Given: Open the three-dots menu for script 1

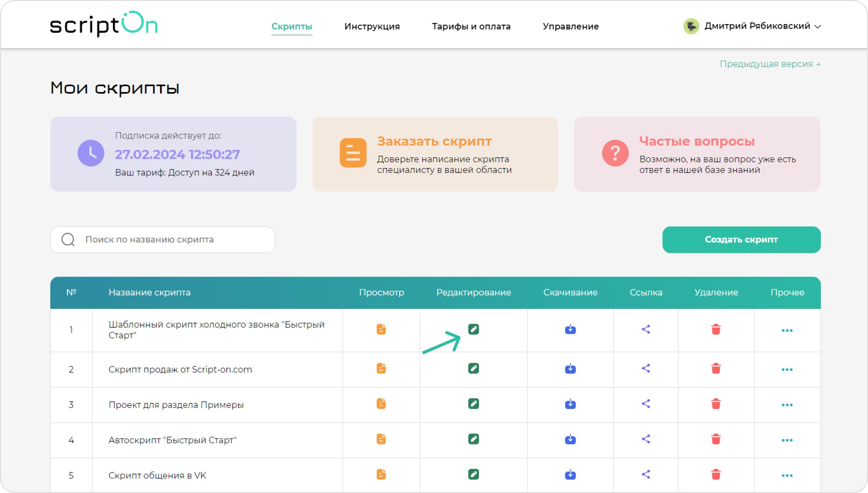Looking at the screenshot, I should coord(787,330).
